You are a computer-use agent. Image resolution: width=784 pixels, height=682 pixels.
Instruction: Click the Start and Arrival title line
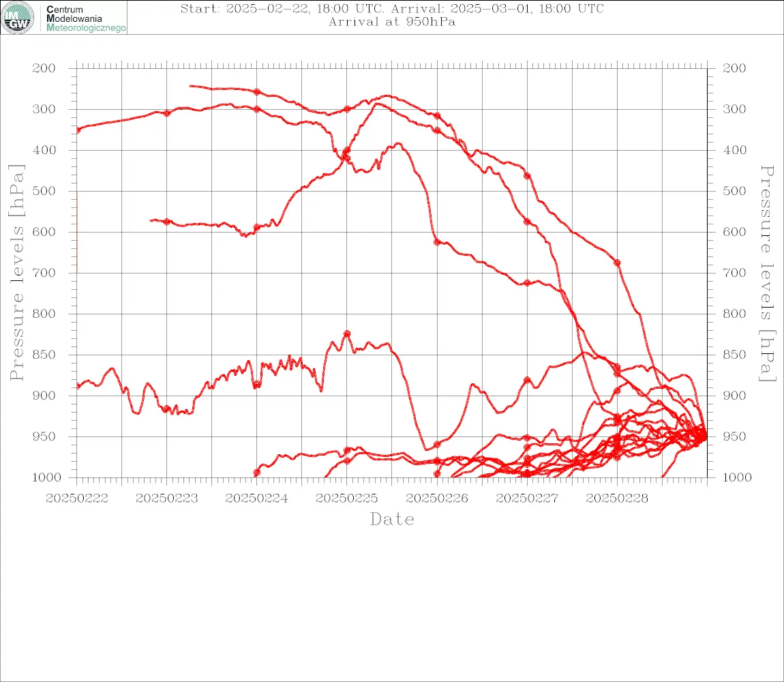click(x=392, y=9)
